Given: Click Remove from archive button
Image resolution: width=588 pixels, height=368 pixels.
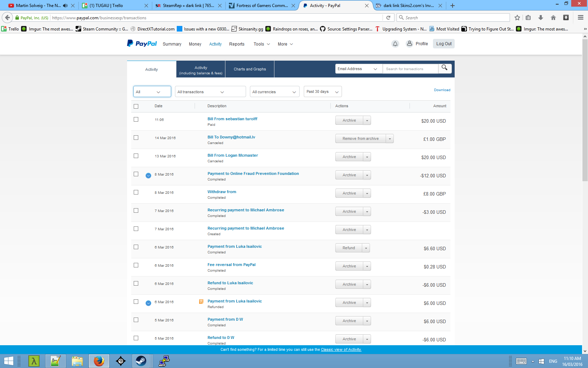Looking at the screenshot, I should [360, 139].
